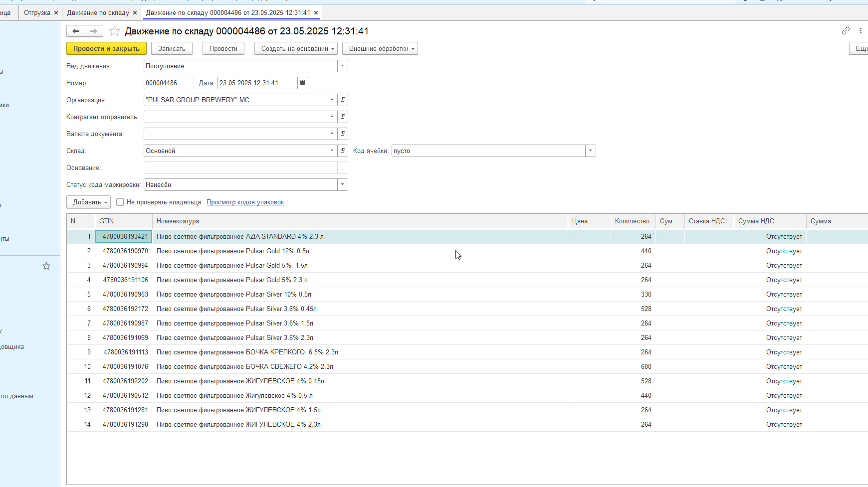Click the Номер input field
The height and width of the screenshot is (487, 868).
click(169, 83)
